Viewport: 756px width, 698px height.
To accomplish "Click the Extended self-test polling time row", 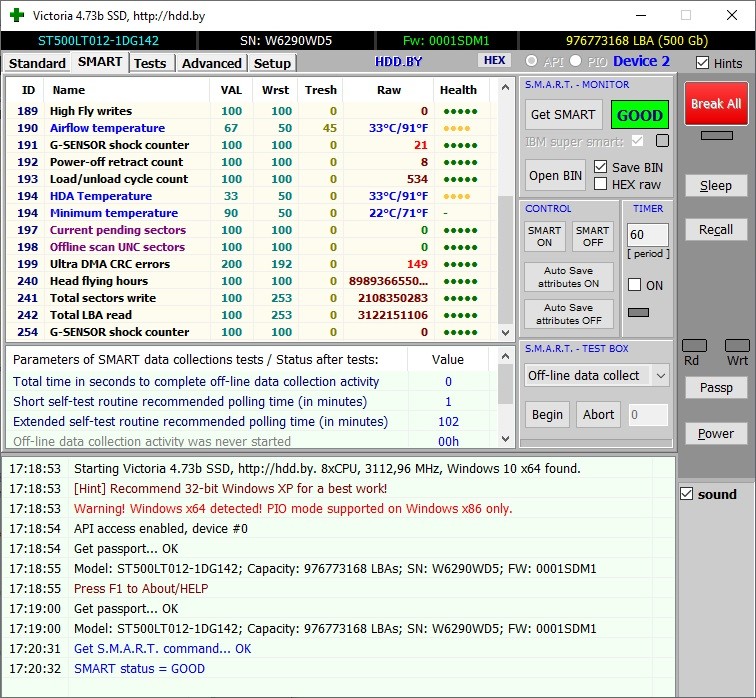I will tap(251, 421).
